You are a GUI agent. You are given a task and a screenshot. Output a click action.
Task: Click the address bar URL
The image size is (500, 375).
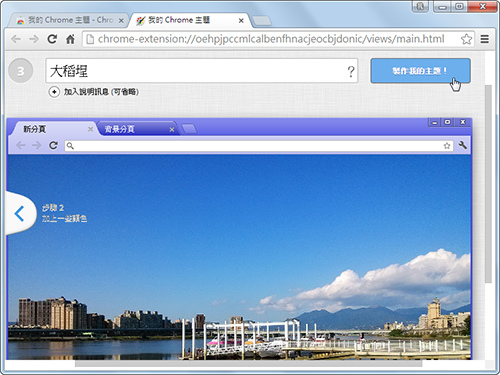tap(271, 39)
